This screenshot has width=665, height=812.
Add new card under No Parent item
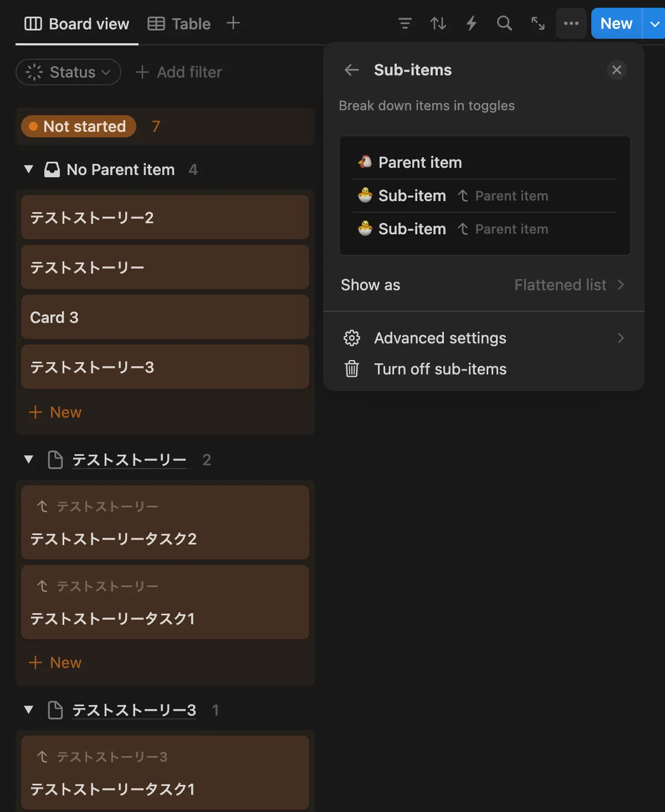55,412
